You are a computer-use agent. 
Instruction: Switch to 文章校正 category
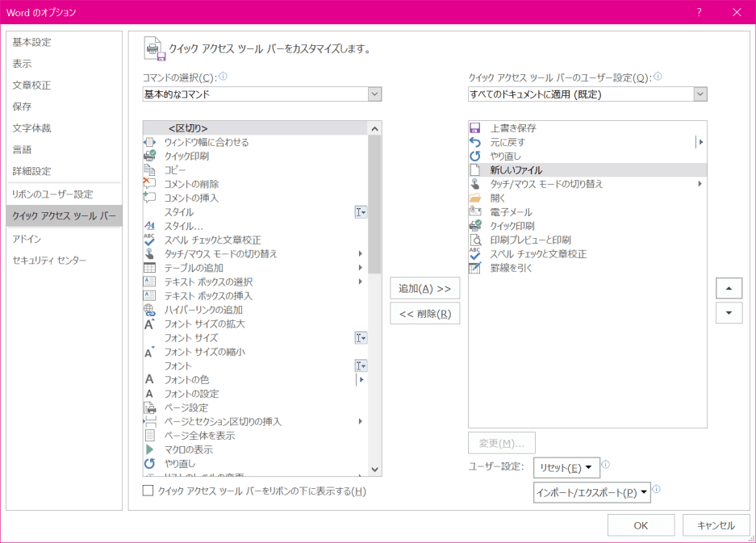click(64, 86)
